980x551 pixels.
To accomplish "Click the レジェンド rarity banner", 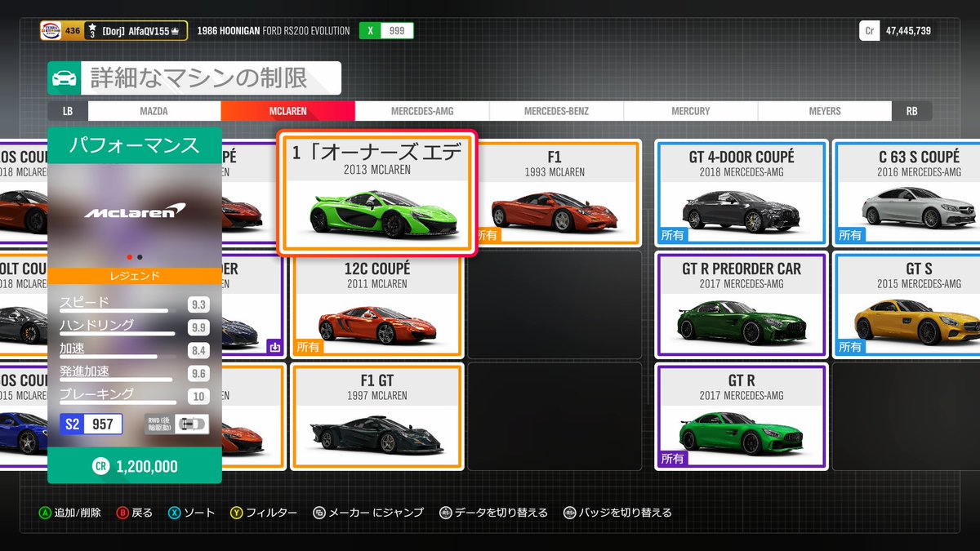I will pyautogui.click(x=135, y=276).
